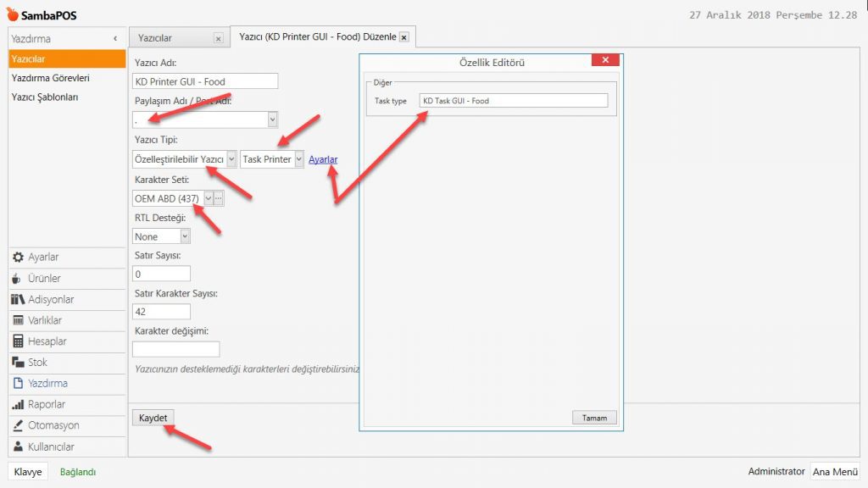This screenshot has height=488, width=868.
Task: Open Varlıklar section in sidebar
Action: [44, 320]
